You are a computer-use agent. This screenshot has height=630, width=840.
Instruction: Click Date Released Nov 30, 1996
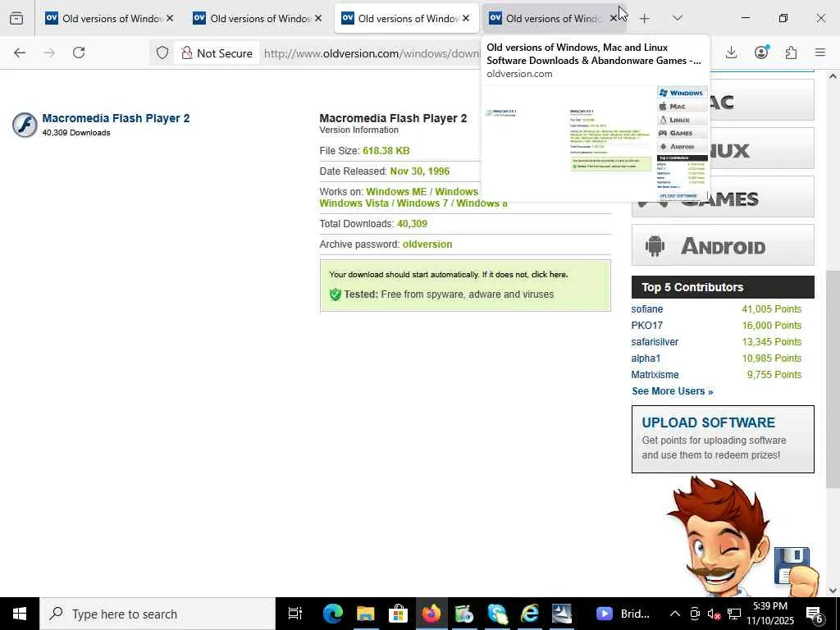(x=420, y=171)
